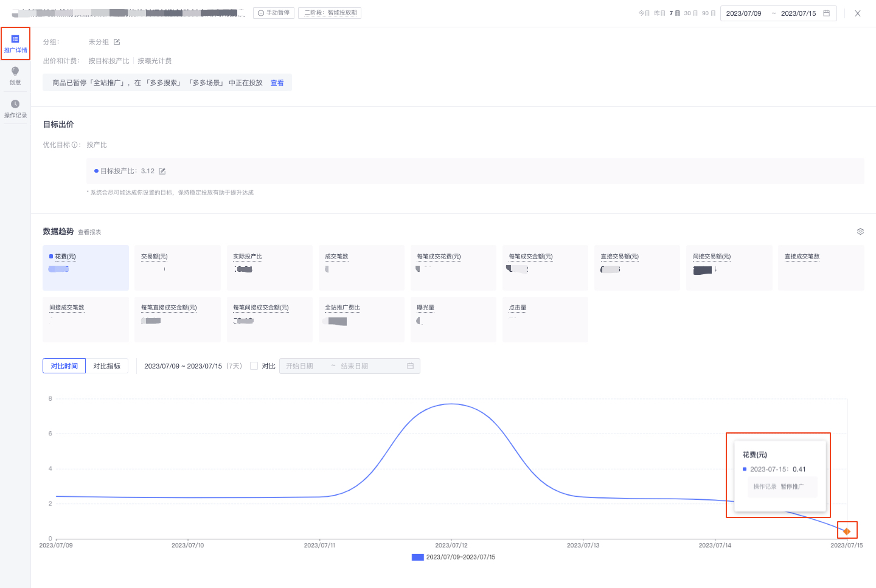The height and width of the screenshot is (588, 876).
Task: Click the 二阶段:智能投放期 tag
Action: (330, 13)
